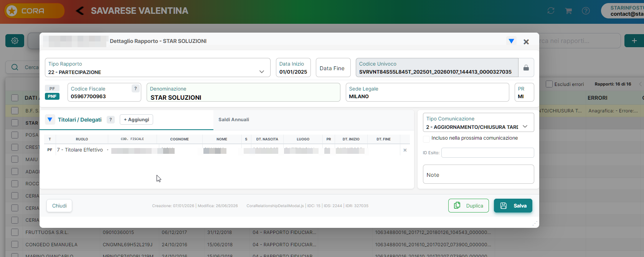This screenshot has width=644, height=257.
Task: Sort by the COGNOME column header
Action: pyautogui.click(x=180, y=139)
